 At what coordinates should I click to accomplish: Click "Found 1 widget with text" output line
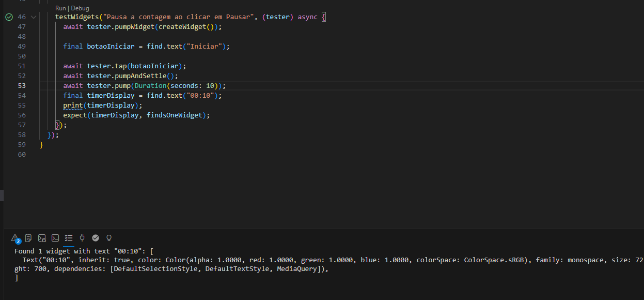tap(84, 251)
